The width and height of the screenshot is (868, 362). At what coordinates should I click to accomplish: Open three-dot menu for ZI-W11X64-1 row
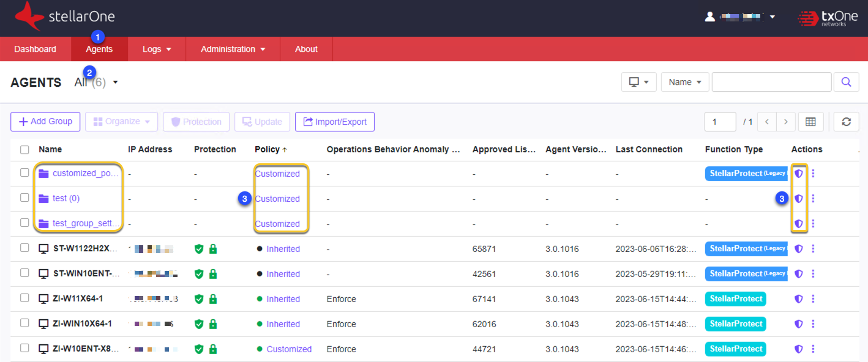pyautogui.click(x=813, y=299)
